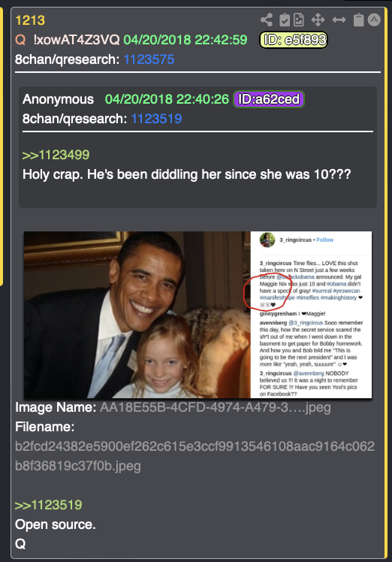Open the attached photo thumbnail
The width and height of the screenshot is (392, 562).
198,315
